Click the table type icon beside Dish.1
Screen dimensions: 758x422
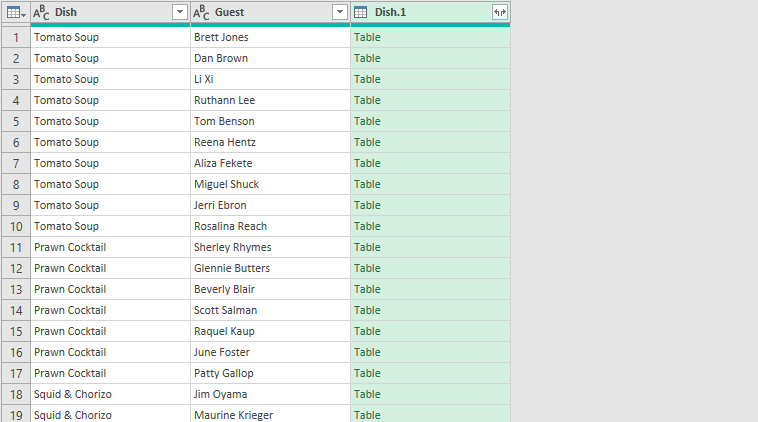[x=361, y=12]
